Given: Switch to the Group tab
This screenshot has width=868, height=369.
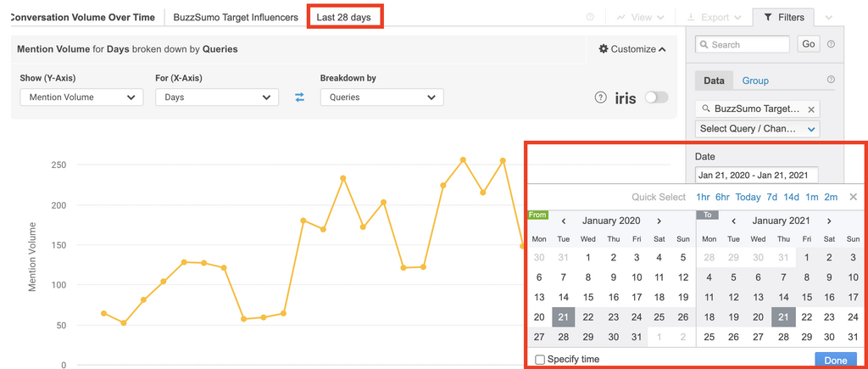Looking at the screenshot, I should [x=755, y=81].
